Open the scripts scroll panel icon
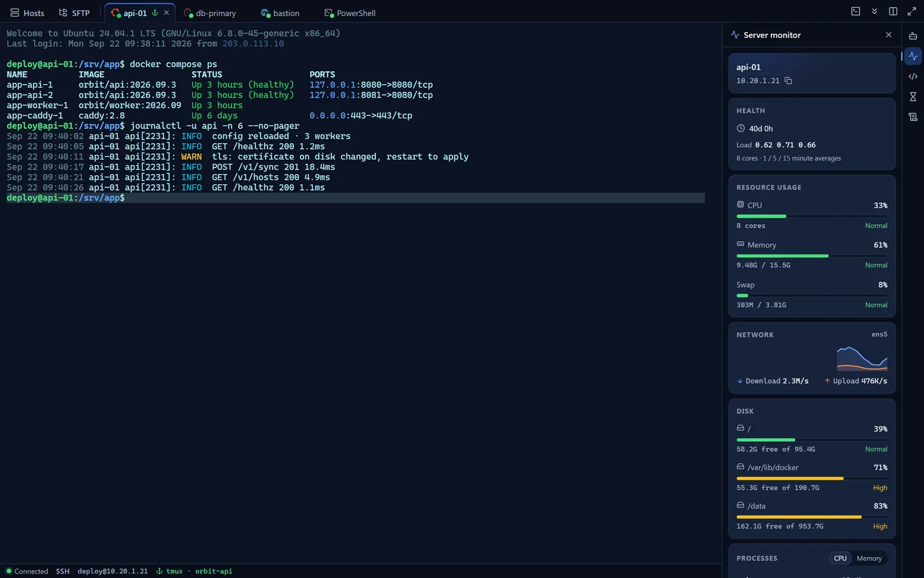Screen dimensions: 924x578 coord(912,117)
